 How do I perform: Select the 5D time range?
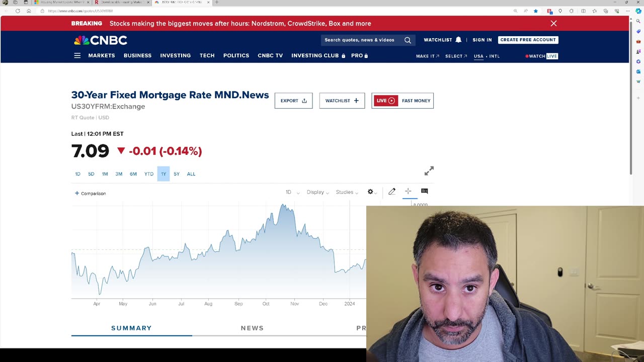[x=91, y=174]
